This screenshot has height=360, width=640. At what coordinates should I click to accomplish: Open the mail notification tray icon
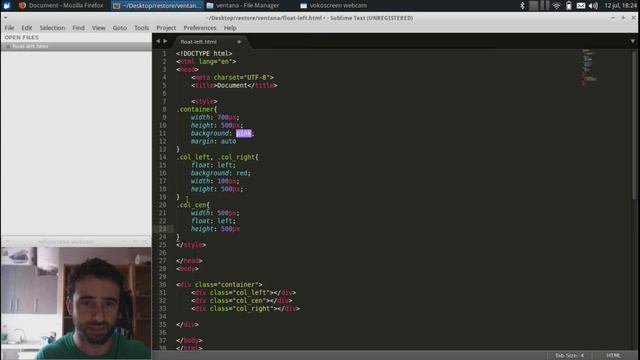click(x=581, y=5)
